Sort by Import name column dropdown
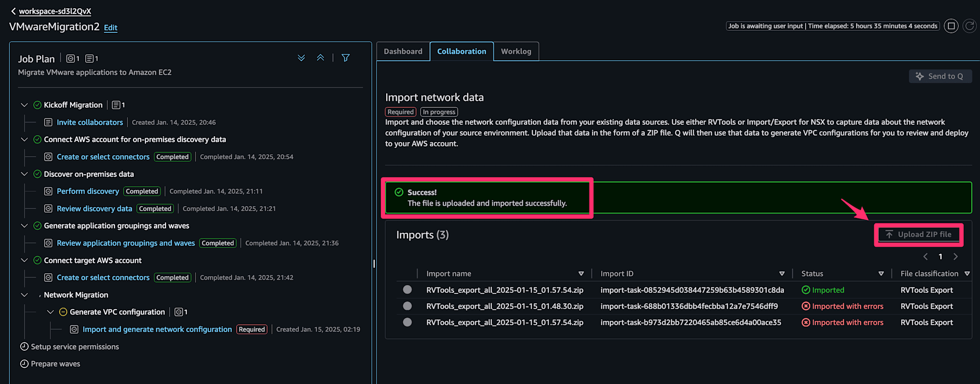This screenshot has width=980, height=384. (581, 274)
